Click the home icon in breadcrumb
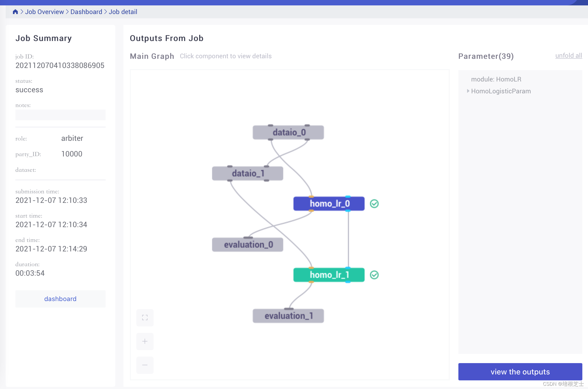588x389 pixels. (15, 12)
